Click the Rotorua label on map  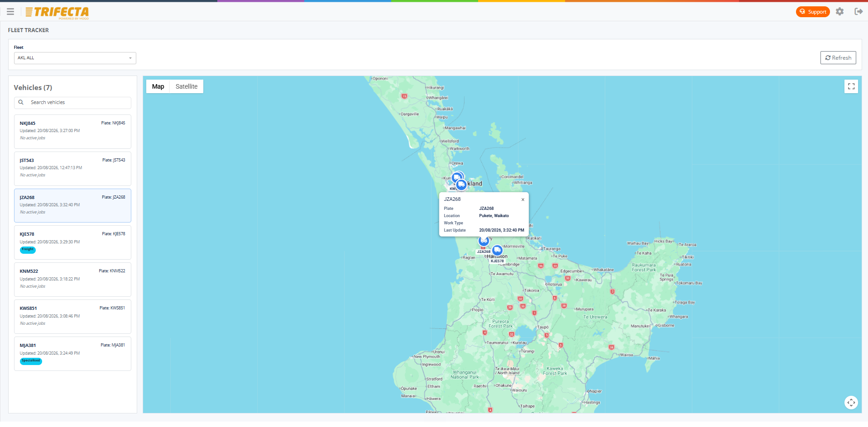pyautogui.click(x=555, y=285)
